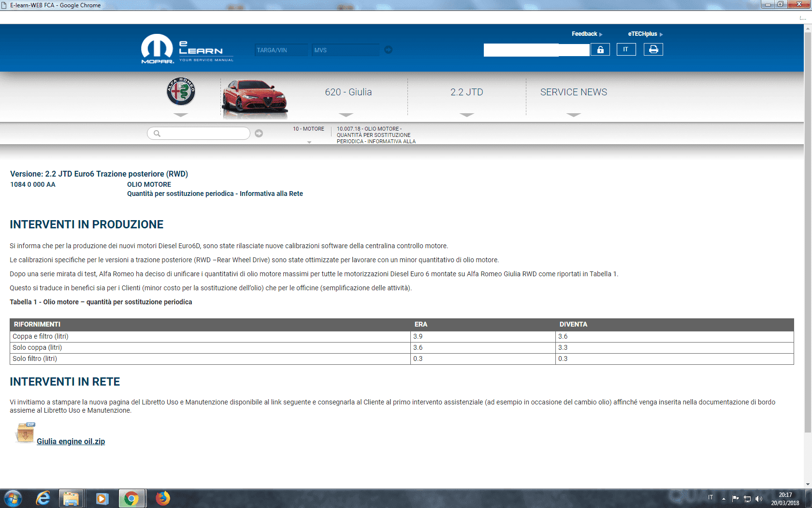This screenshot has height=508, width=812.
Task: Expand the dropdown arrow under 2.2 JTD
Action: click(467, 115)
